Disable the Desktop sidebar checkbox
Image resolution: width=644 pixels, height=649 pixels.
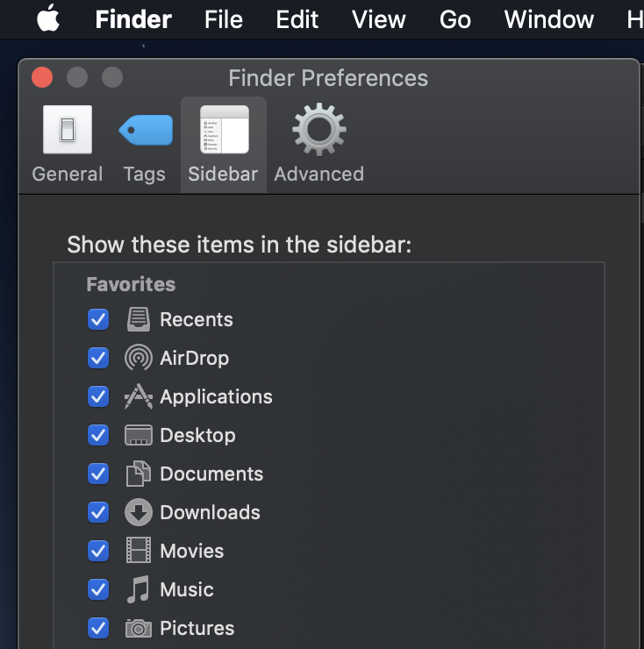[98, 435]
